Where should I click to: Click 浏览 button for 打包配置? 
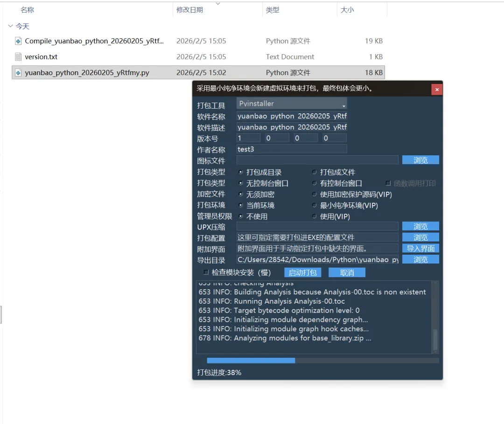coord(420,237)
